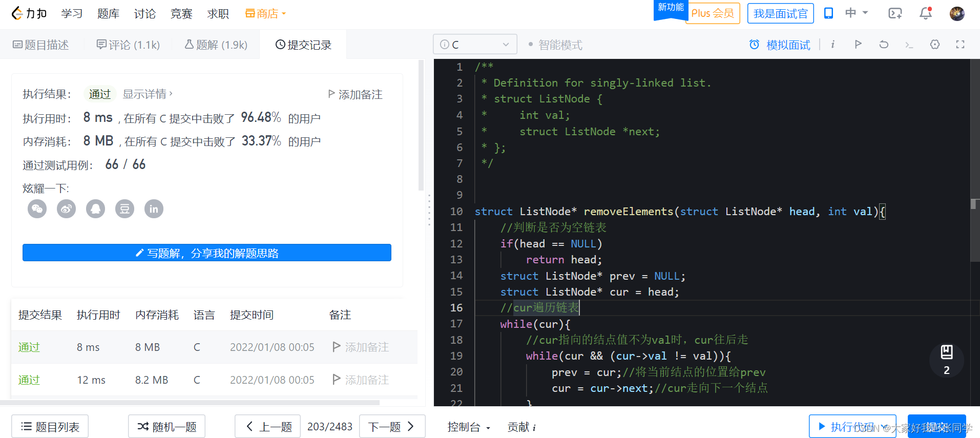This screenshot has width=980, height=438.
Task: Go to 下一题
Action: click(392, 426)
